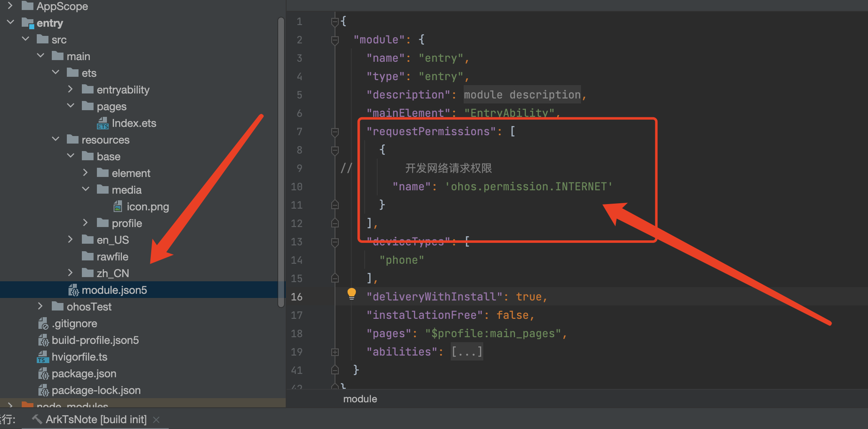Click the ets folder icon
The width and height of the screenshot is (868, 429).
73,73
